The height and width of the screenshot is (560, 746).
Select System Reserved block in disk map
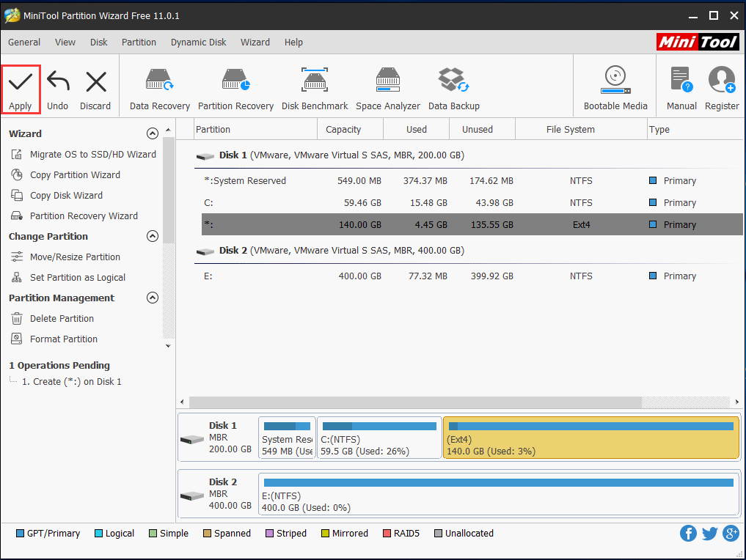(x=287, y=438)
